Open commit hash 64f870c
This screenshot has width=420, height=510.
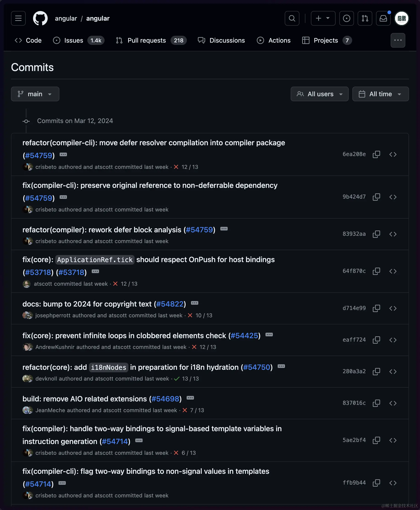point(354,271)
